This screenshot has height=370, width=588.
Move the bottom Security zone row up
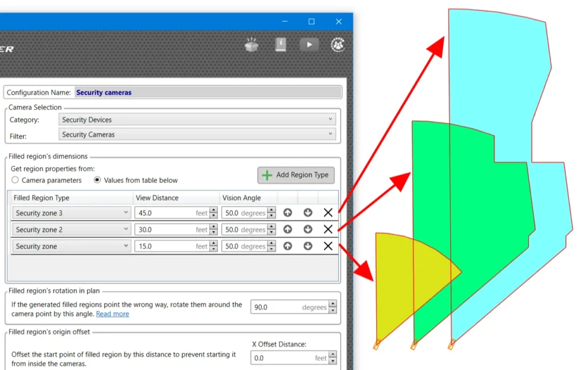(x=288, y=246)
